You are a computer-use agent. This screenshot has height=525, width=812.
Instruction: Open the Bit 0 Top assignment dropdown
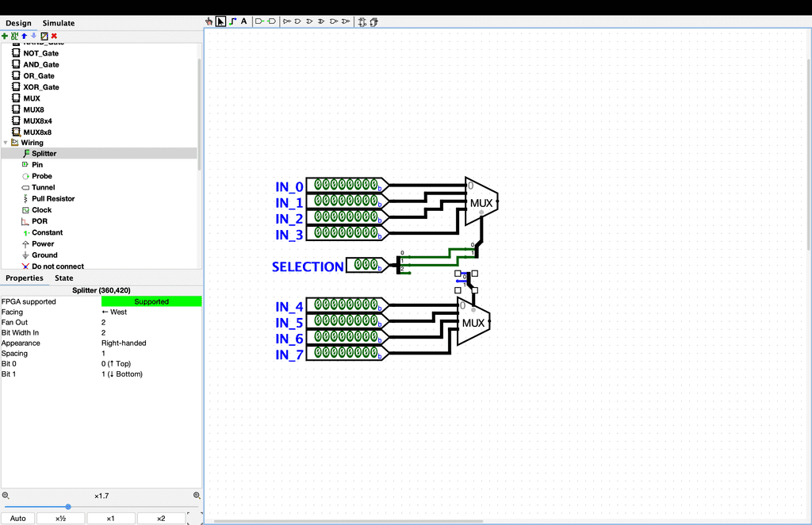click(x=151, y=364)
